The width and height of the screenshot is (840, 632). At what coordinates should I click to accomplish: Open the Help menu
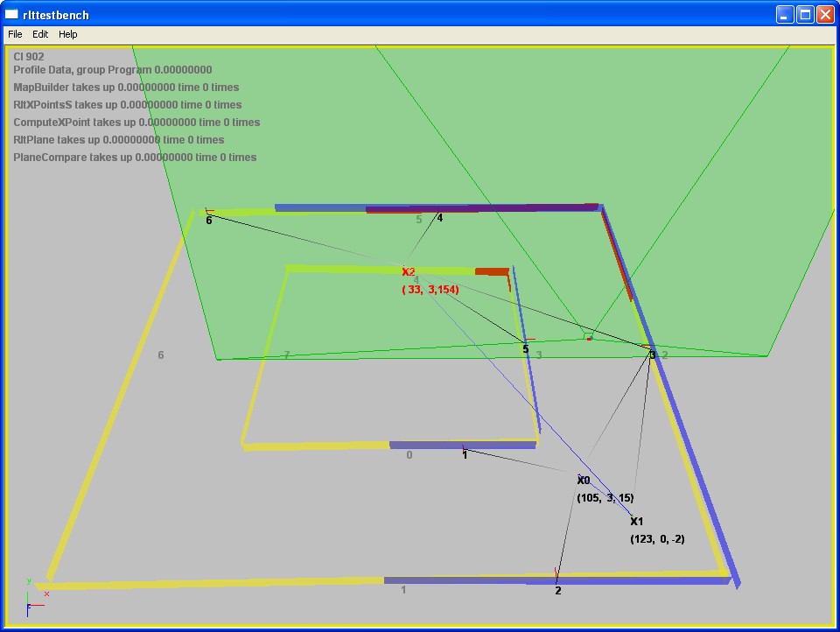pos(68,34)
